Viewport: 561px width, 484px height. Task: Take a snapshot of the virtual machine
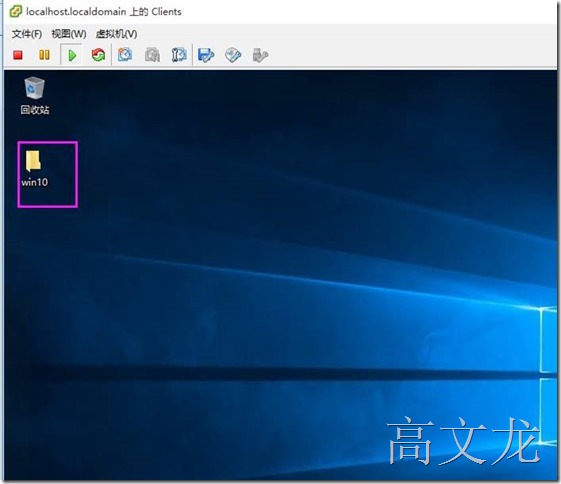[x=125, y=55]
